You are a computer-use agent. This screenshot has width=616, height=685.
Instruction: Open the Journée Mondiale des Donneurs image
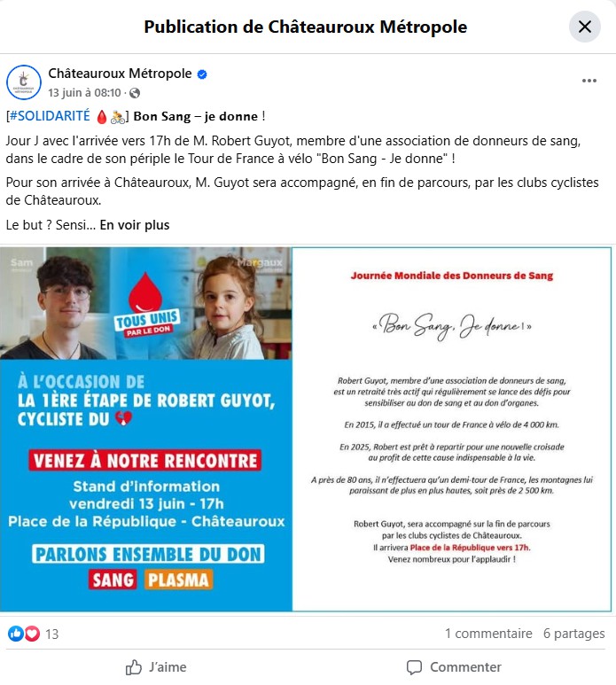click(x=452, y=429)
